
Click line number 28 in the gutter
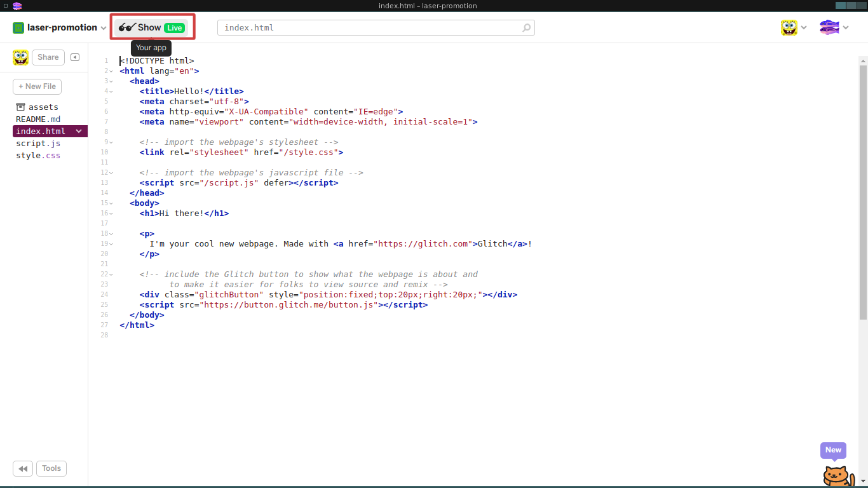[x=104, y=335]
